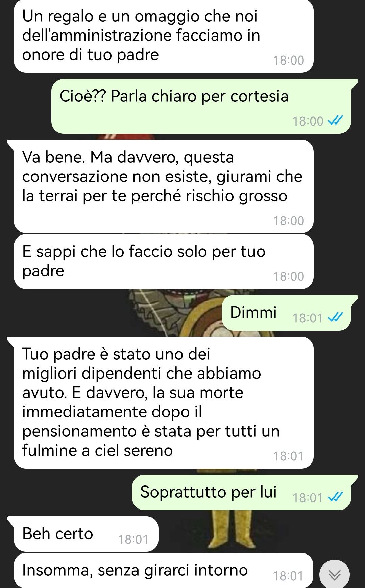Tap the 18:01 timestamp on 'fulmine a ciel sereno'
The image size is (365, 588).
pyautogui.click(x=289, y=456)
